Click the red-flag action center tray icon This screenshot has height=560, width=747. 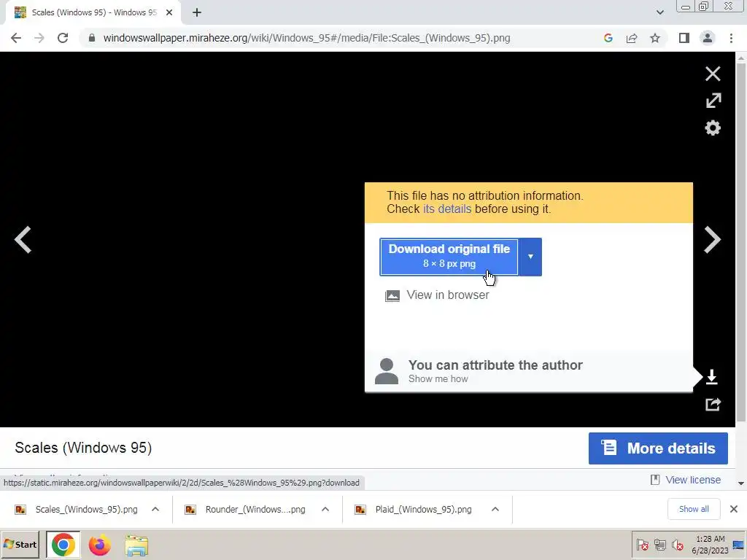point(642,545)
